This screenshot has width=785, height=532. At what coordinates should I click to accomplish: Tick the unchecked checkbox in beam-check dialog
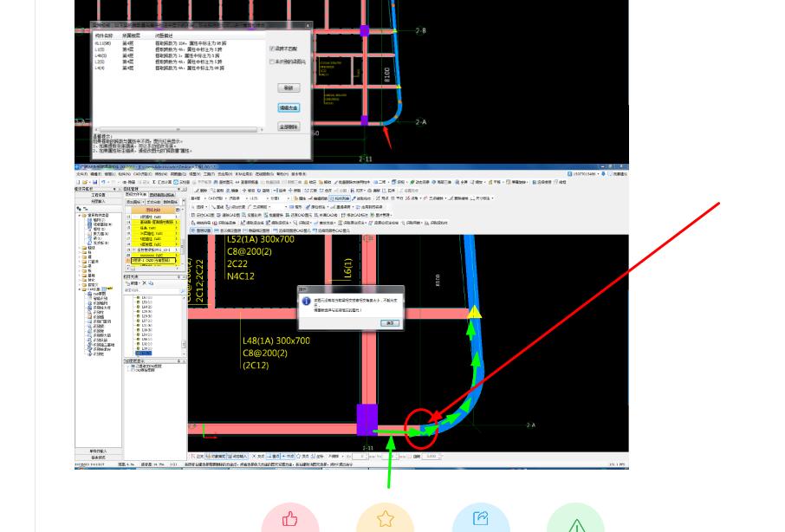(x=272, y=62)
